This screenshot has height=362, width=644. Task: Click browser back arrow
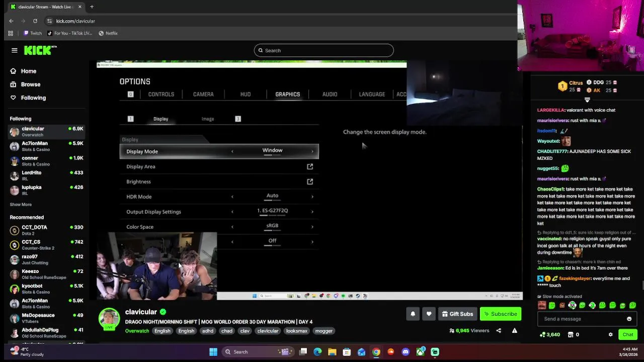pos(11,21)
